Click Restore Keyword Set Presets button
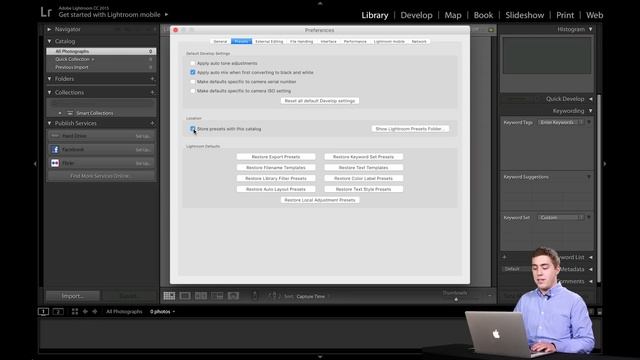The height and width of the screenshot is (360, 640). coord(364,157)
